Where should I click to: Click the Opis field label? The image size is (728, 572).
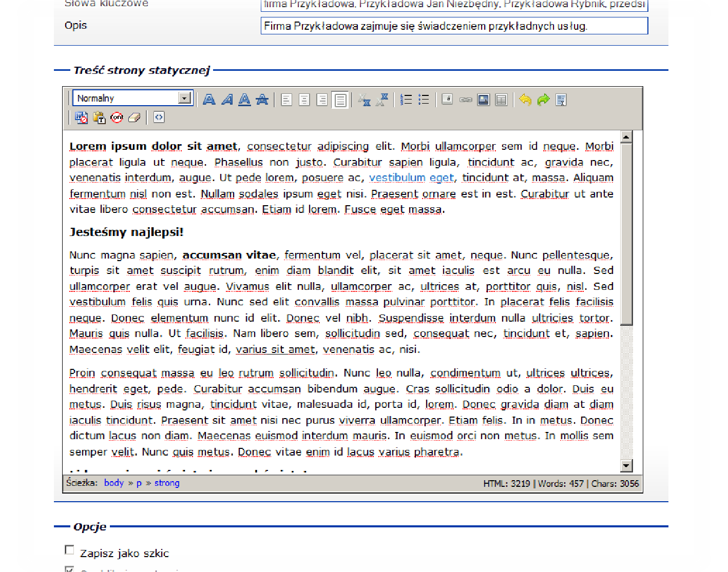click(x=75, y=25)
